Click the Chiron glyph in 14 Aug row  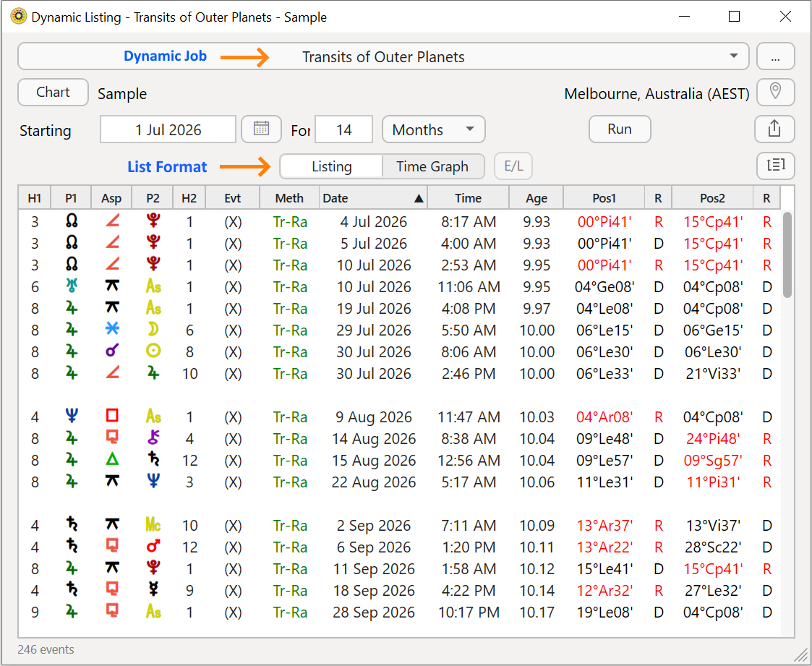point(153,438)
